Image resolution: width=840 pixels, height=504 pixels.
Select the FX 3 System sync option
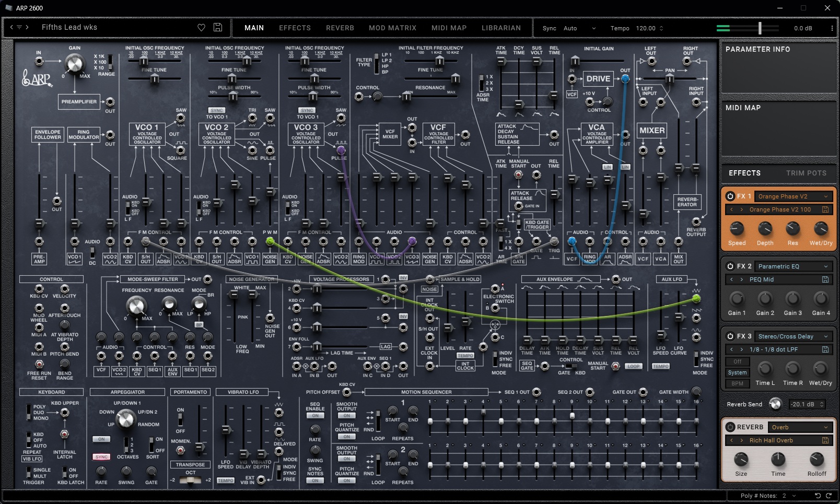tap(737, 372)
